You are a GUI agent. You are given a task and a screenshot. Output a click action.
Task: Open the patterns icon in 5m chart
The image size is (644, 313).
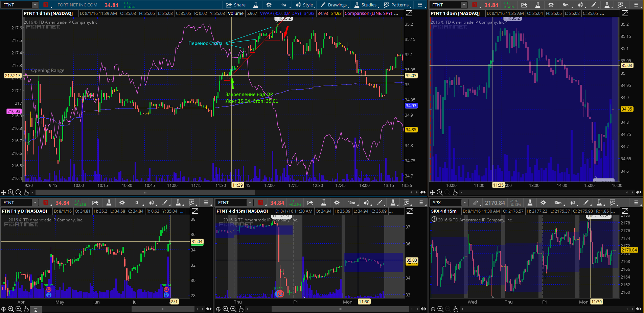[x=620, y=5]
